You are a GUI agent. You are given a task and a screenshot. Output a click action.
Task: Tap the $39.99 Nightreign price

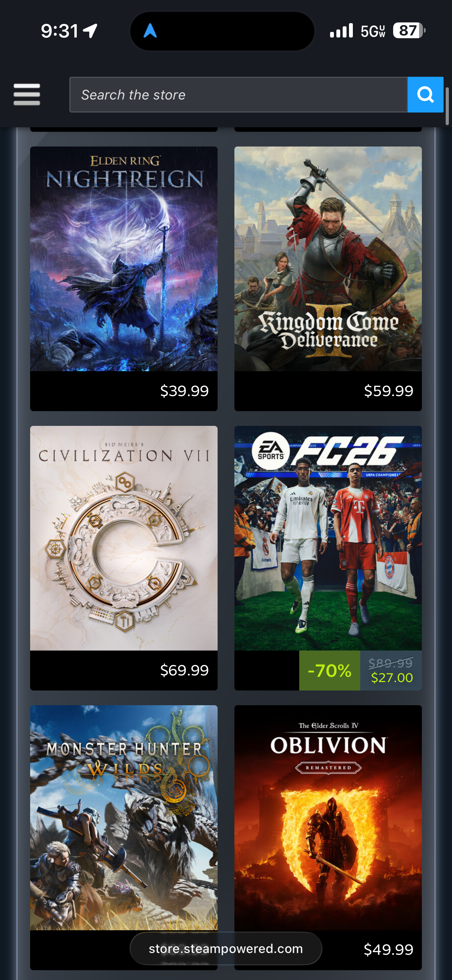click(x=185, y=391)
